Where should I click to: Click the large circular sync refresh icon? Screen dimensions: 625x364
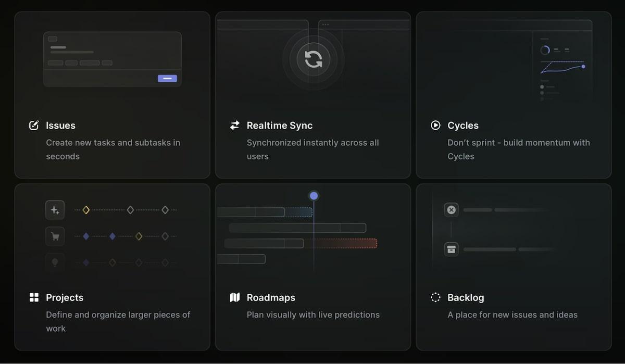pos(313,59)
